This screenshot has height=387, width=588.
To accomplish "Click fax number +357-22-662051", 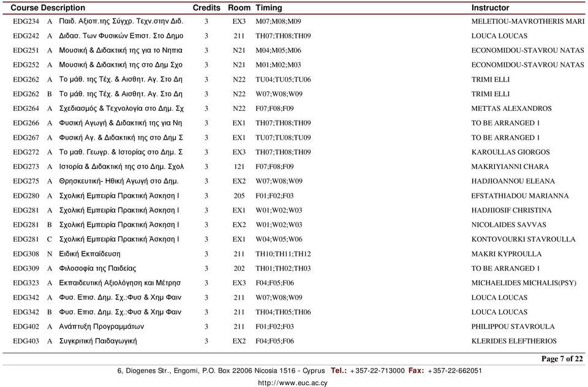I will (454, 371).
